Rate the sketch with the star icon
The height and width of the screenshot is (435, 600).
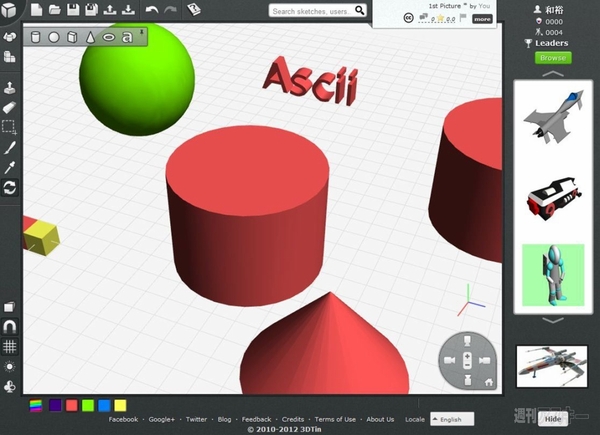(x=441, y=18)
